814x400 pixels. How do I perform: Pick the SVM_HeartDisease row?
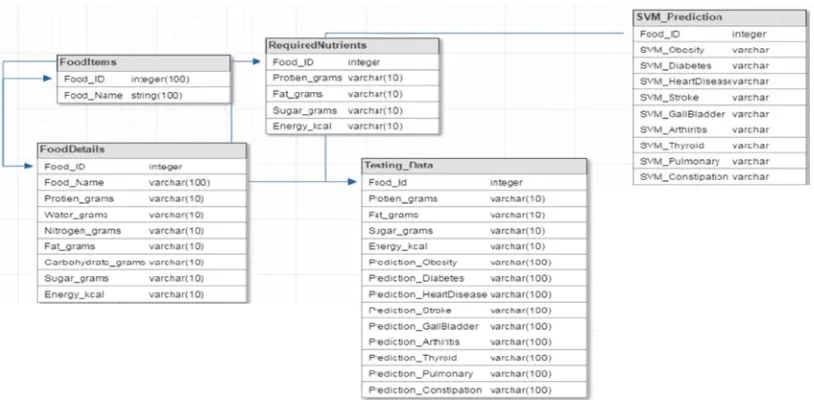coord(720,82)
